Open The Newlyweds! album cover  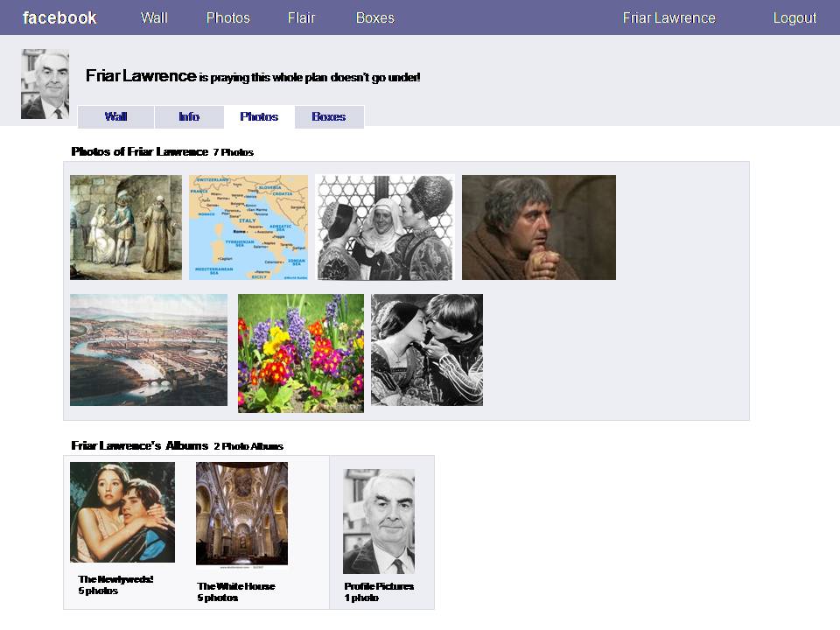tap(122, 512)
